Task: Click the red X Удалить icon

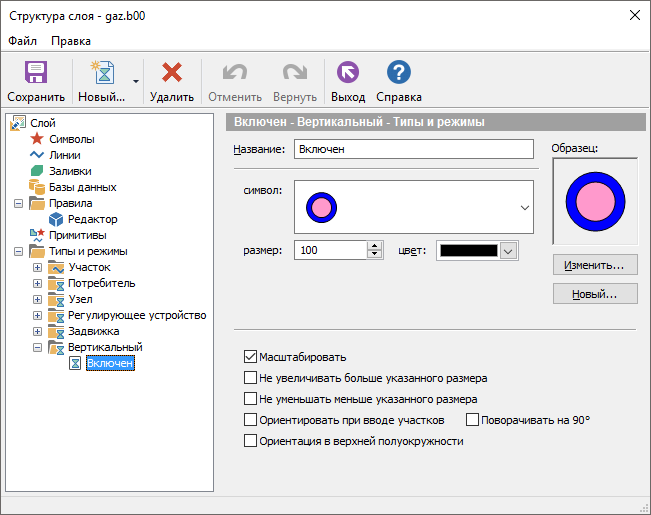Action: (172, 73)
